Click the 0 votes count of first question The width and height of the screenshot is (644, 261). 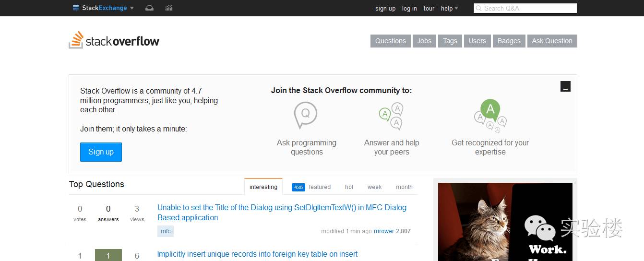click(x=80, y=213)
